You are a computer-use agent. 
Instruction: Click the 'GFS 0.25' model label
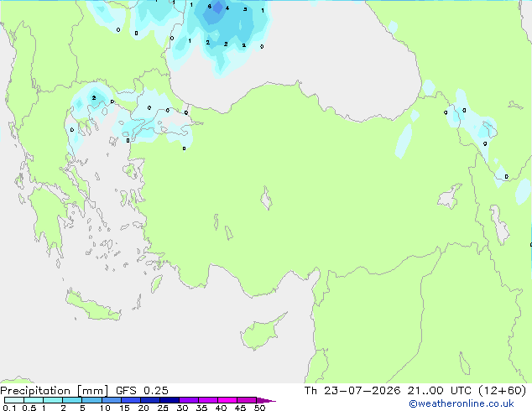point(142,391)
